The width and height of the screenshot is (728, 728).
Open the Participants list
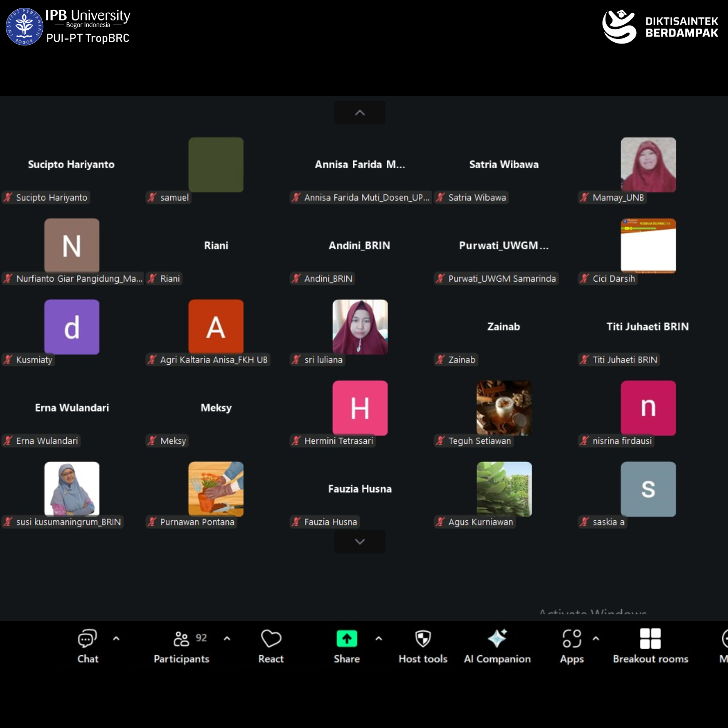[181, 646]
